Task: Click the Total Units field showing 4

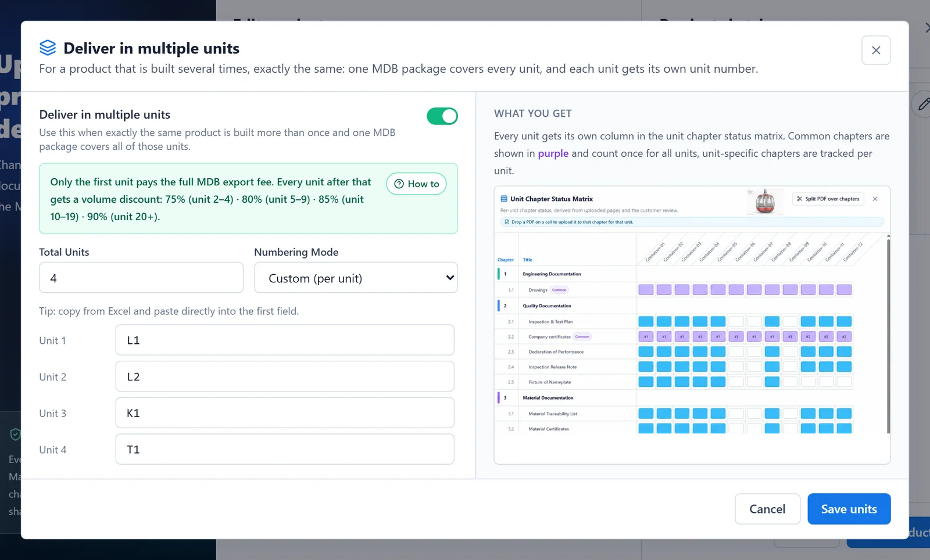Action: (x=141, y=278)
